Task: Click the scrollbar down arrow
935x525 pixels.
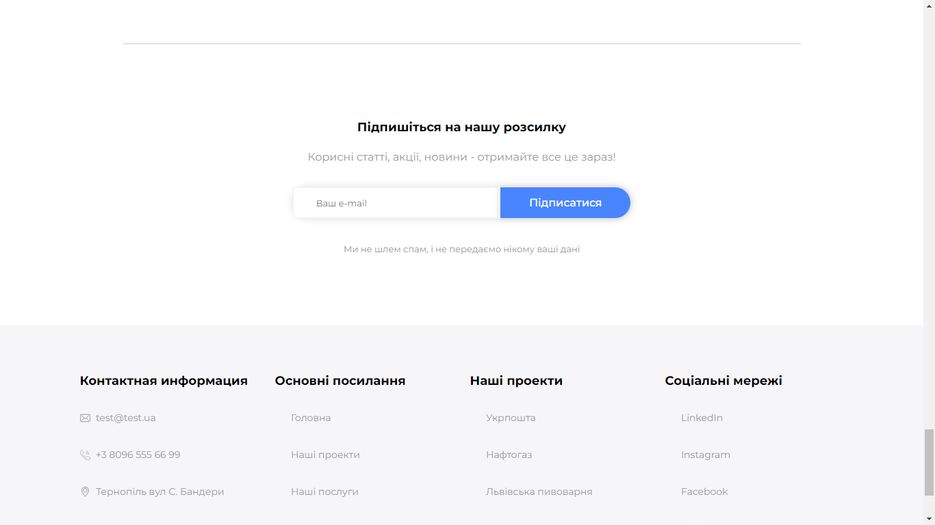Action: coord(929,518)
